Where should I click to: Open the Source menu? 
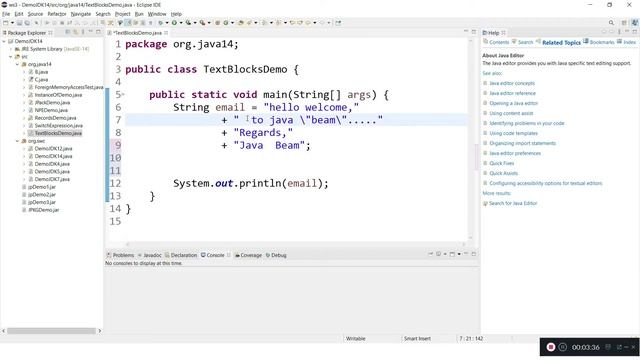[35, 14]
